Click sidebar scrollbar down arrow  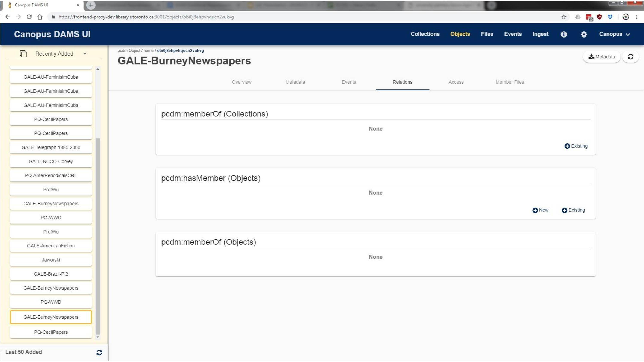[98, 337]
